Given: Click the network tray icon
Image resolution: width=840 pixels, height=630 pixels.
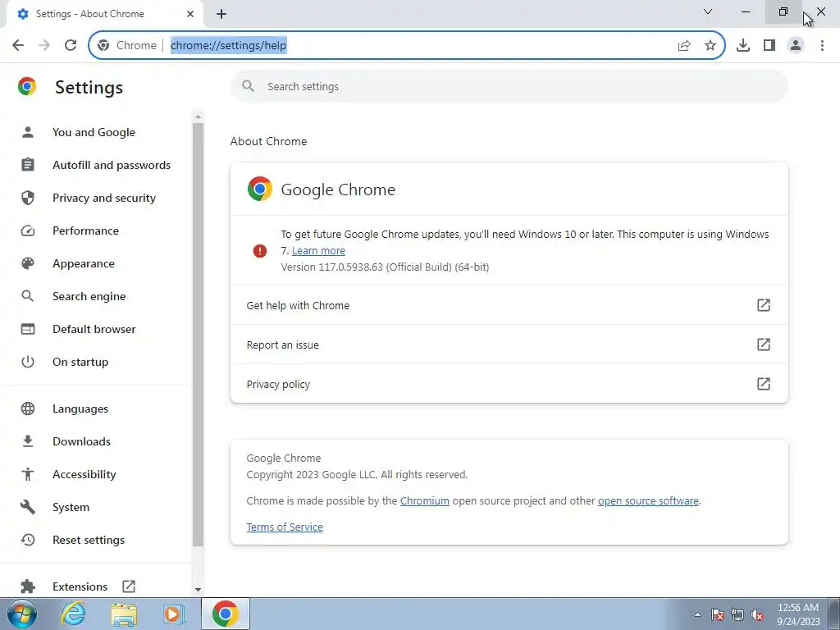Looking at the screenshot, I should coord(737,615).
